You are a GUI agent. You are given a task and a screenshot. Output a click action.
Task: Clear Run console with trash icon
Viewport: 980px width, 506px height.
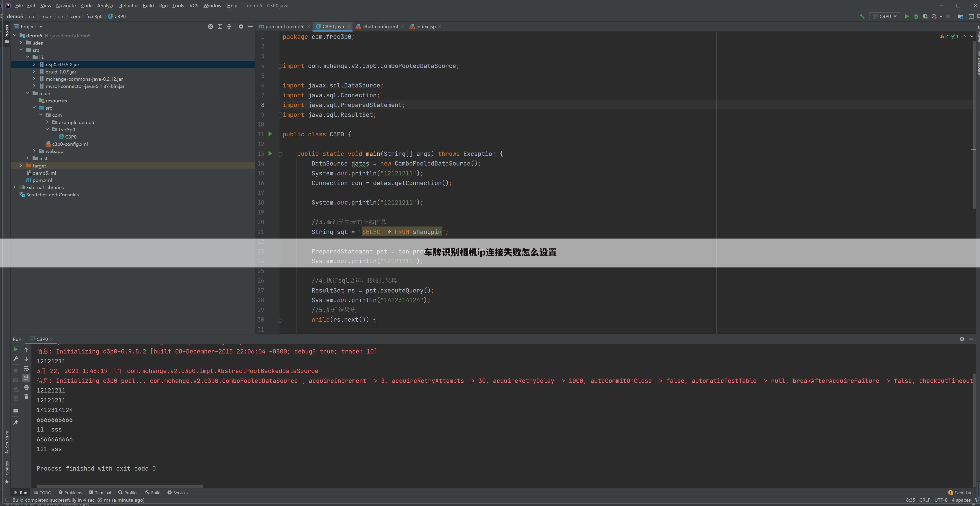click(x=26, y=397)
